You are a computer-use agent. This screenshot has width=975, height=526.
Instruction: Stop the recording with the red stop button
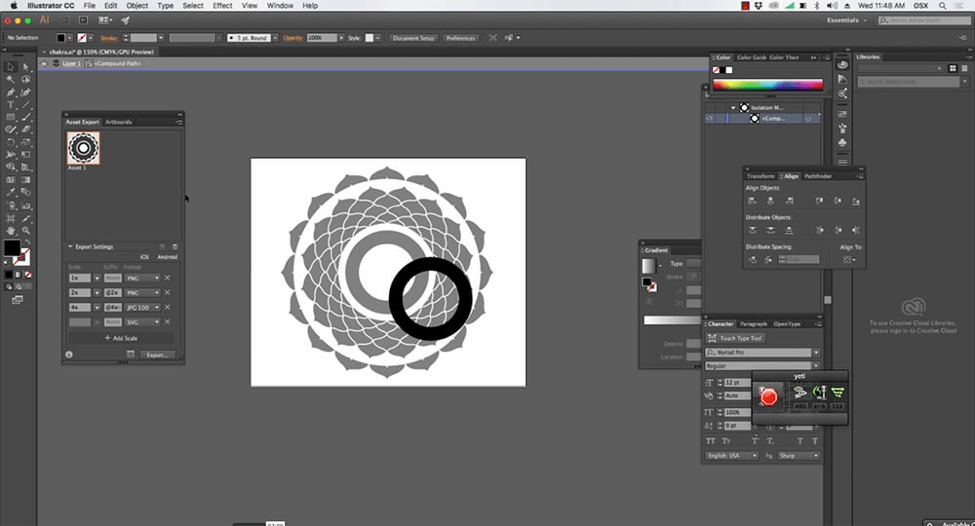pyautogui.click(x=769, y=397)
